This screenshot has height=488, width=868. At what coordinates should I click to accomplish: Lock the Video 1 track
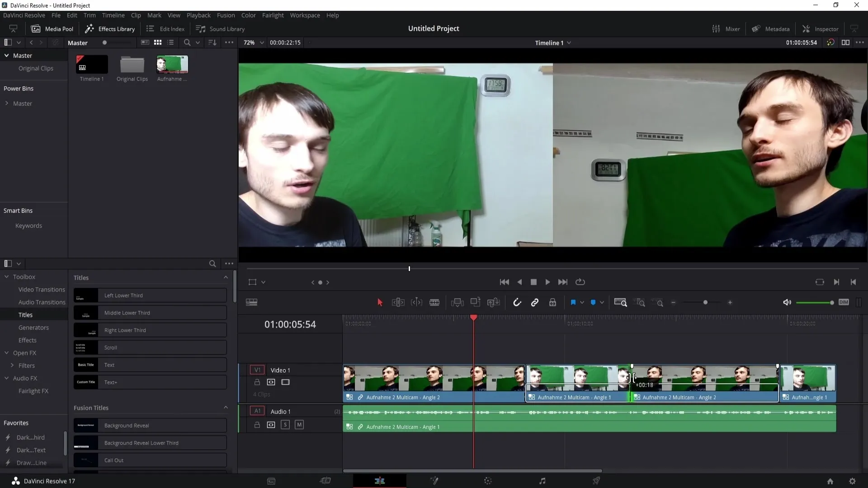257,382
